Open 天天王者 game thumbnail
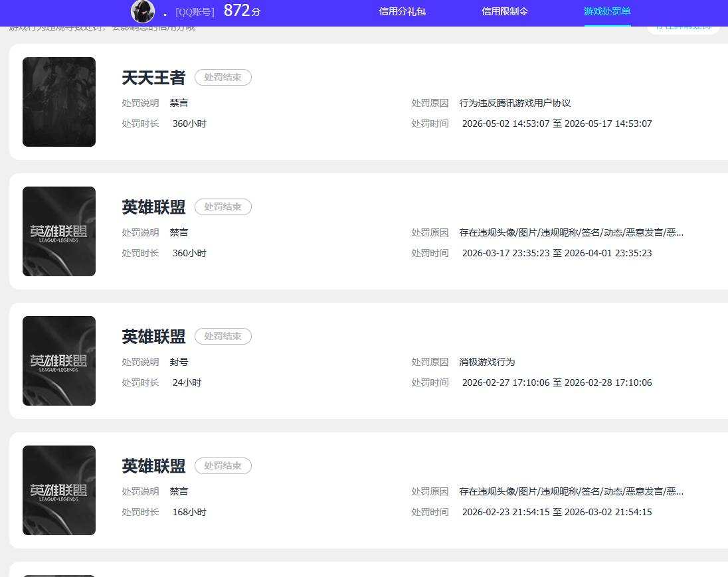The image size is (728, 577). (x=59, y=102)
